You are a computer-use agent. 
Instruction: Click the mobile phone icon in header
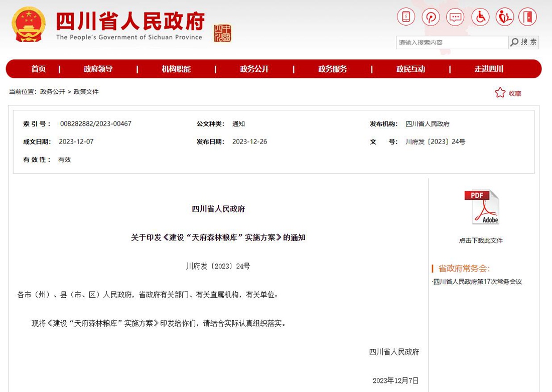(x=406, y=17)
